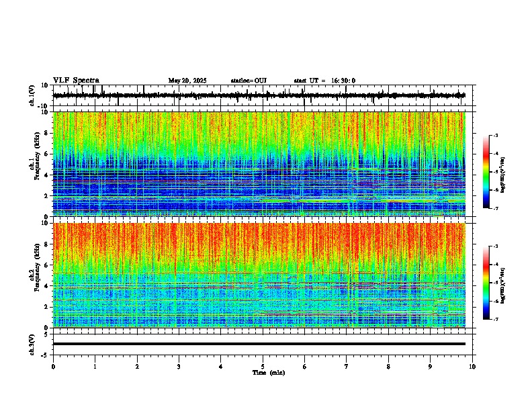The image size is (532, 411).
Task: Click time axis tick label '6'
Action: 305,367
